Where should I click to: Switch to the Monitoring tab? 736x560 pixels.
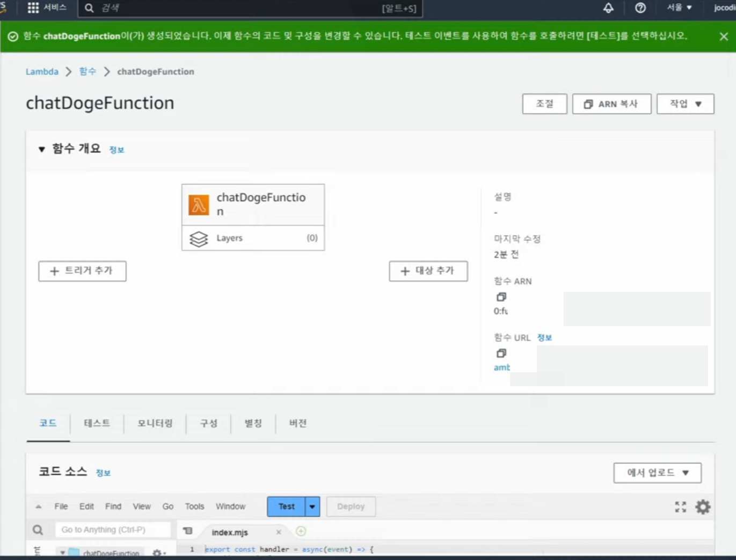pos(155,423)
